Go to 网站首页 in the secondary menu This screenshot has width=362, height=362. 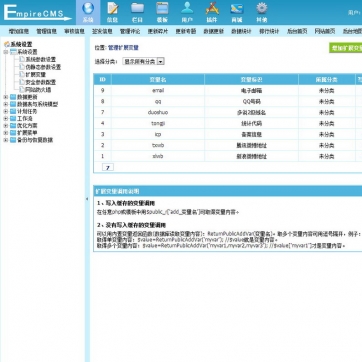(325, 32)
